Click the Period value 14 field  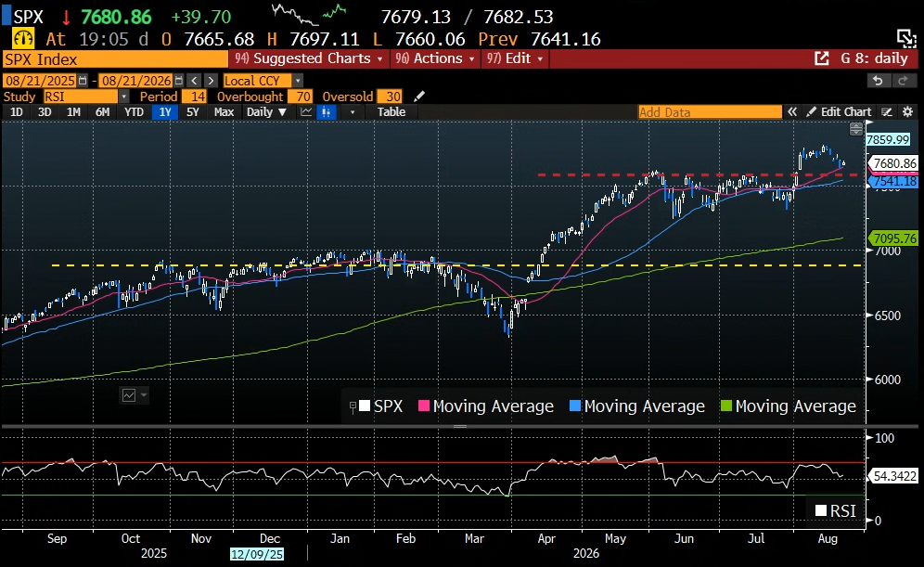coord(194,97)
